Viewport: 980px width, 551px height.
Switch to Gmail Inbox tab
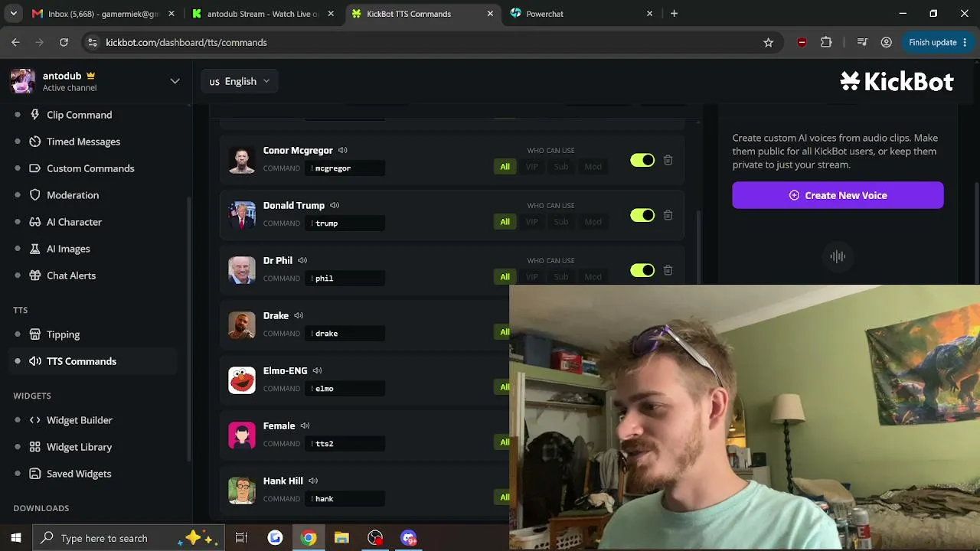point(103,14)
